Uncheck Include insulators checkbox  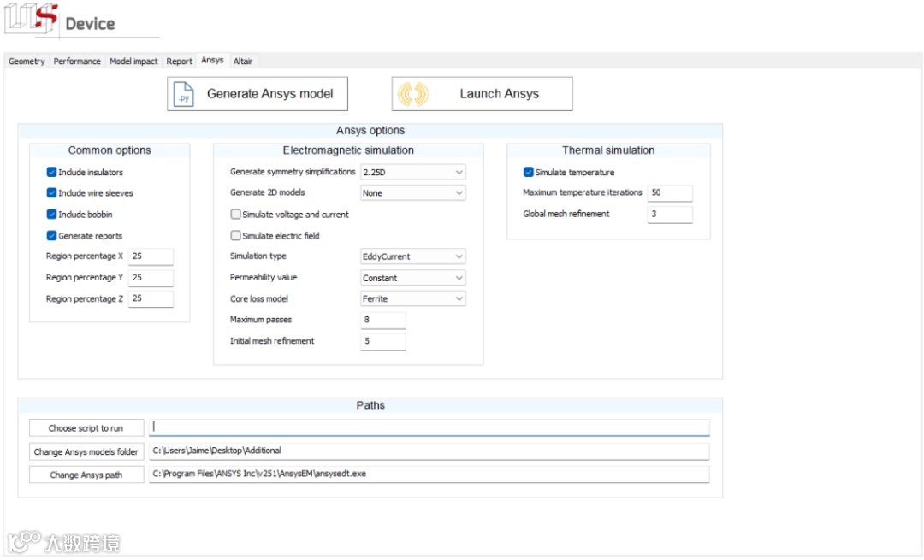pos(52,172)
